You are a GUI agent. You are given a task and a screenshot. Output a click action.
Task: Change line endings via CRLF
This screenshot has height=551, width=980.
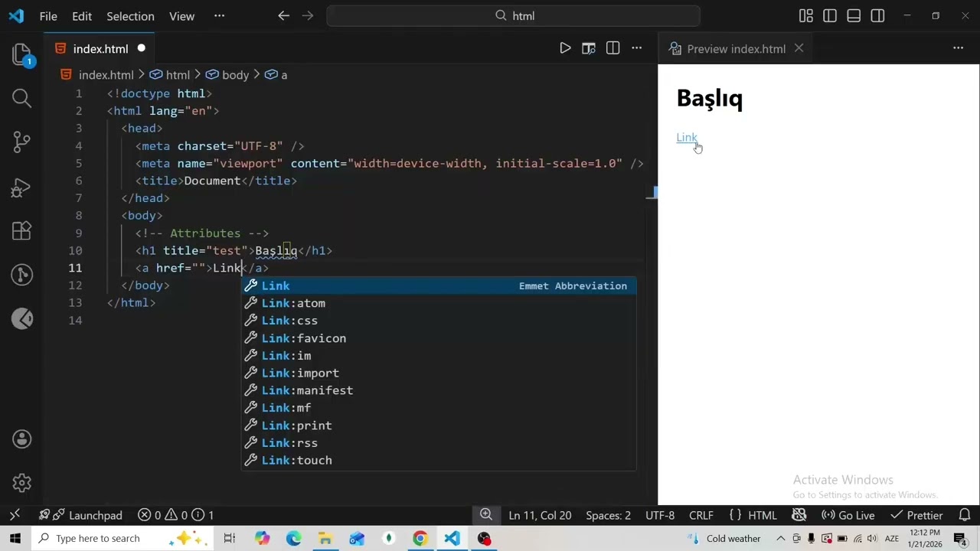click(x=701, y=515)
